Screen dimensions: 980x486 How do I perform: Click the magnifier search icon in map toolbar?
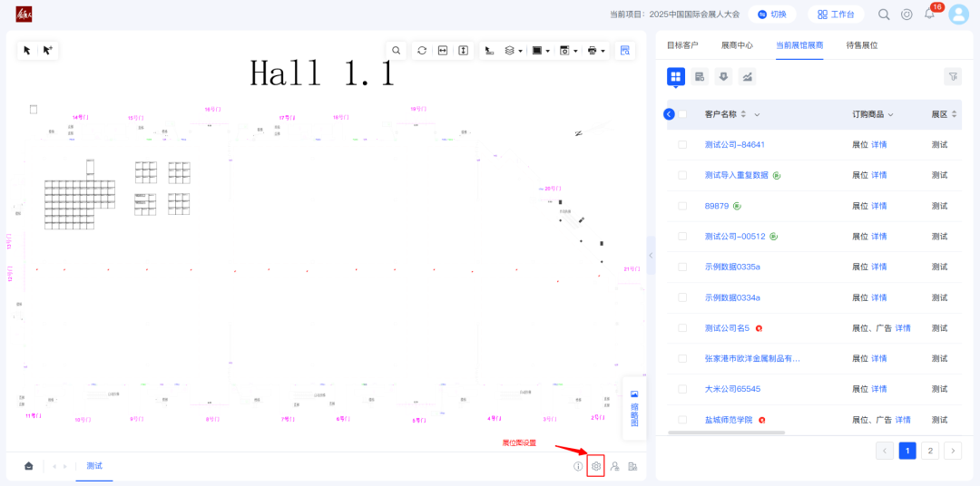(396, 51)
